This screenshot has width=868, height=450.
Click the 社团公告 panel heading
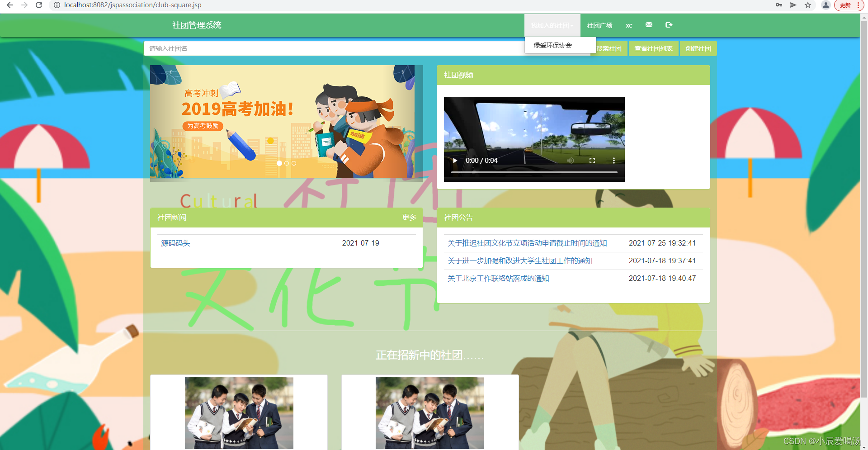[458, 218]
